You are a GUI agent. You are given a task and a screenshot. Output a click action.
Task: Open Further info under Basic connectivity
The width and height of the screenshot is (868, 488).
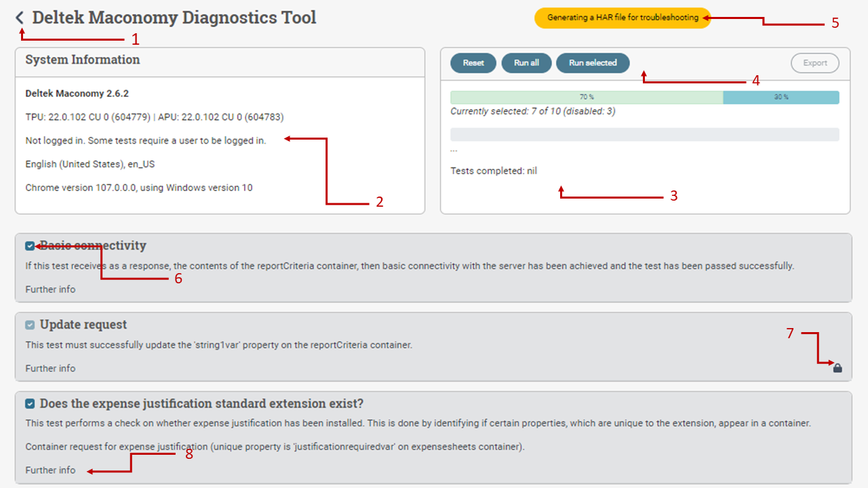tap(50, 289)
